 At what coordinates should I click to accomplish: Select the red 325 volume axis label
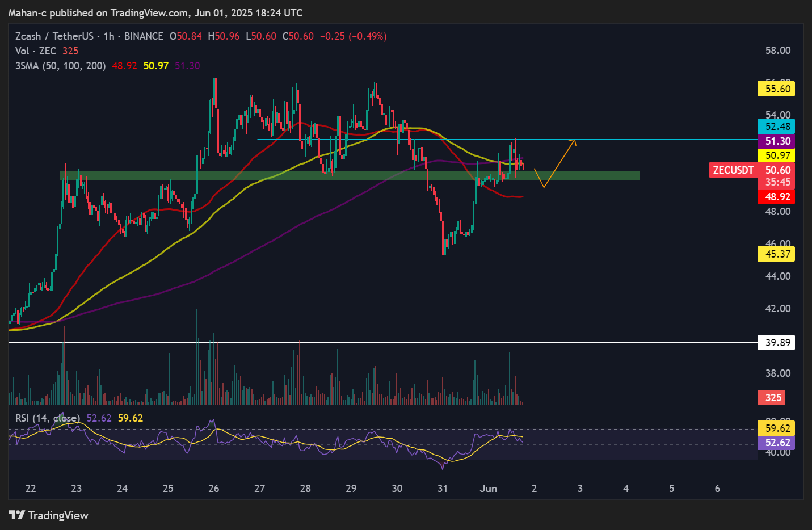pyautogui.click(x=773, y=397)
